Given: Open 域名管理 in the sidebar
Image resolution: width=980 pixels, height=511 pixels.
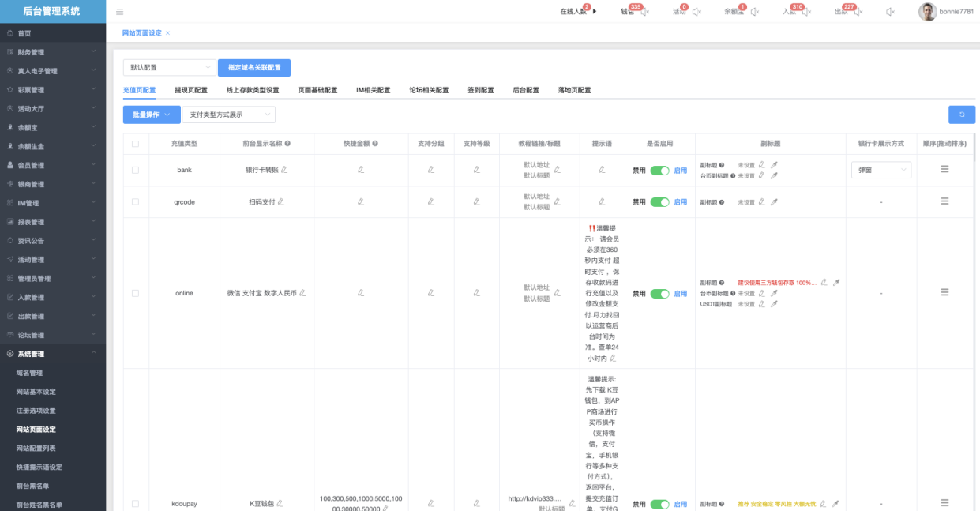Looking at the screenshot, I should pyautogui.click(x=30, y=373).
